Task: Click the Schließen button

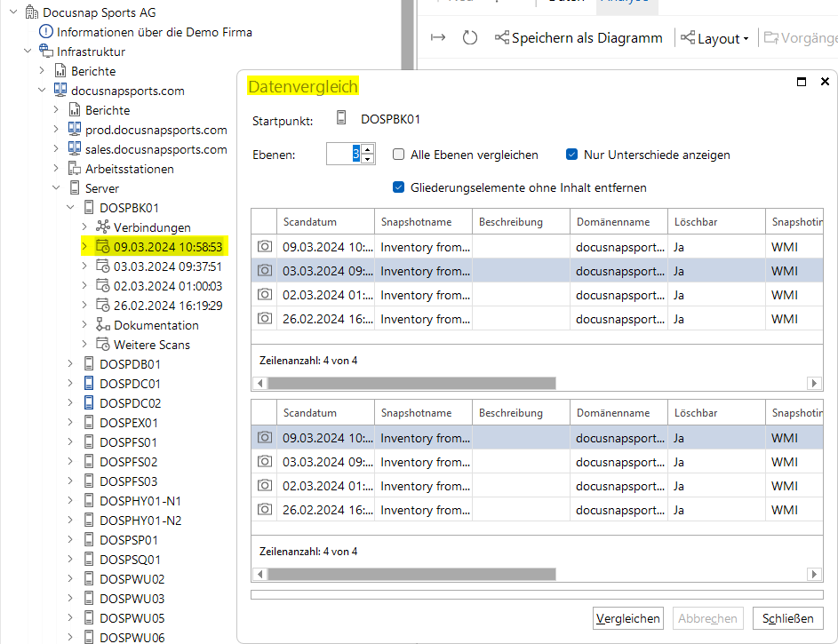Action: coord(787,618)
